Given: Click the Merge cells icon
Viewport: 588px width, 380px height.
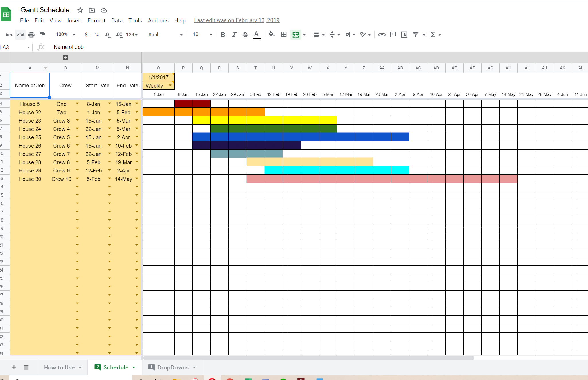Looking at the screenshot, I should point(296,35).
